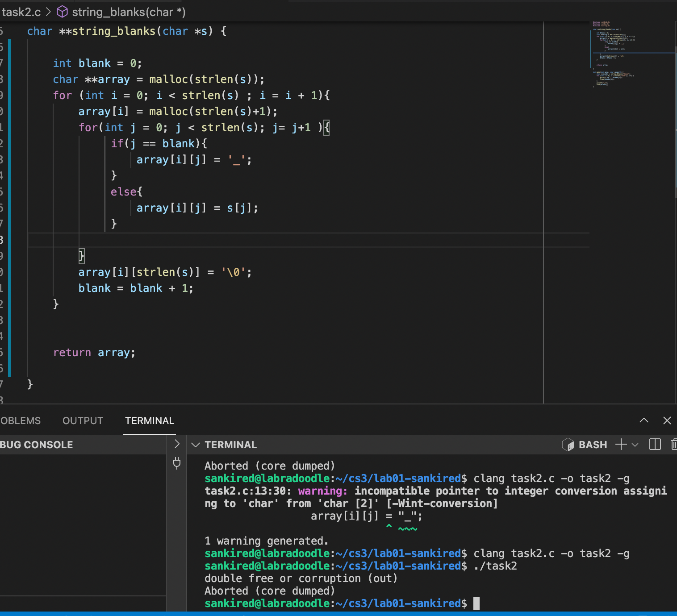Click the bash shell icon in terminal header
Screen dimensions: 677x616
tap(568, 445)
